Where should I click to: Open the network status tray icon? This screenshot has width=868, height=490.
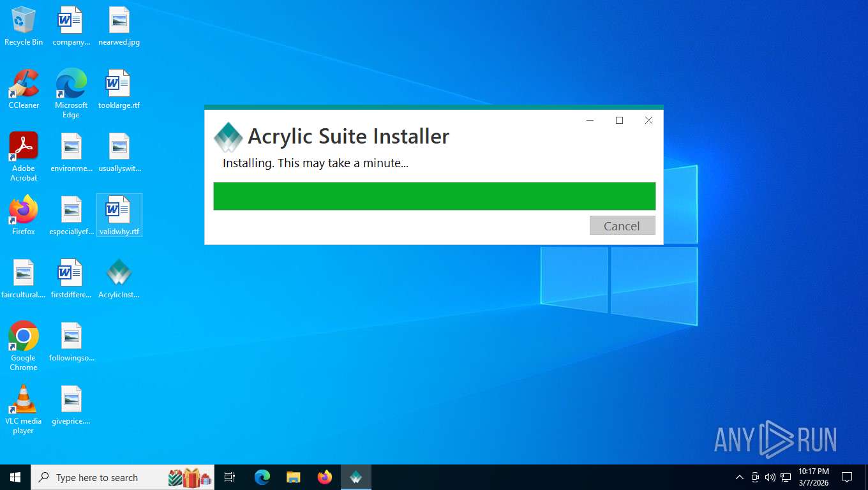click(x=786, y=477)
